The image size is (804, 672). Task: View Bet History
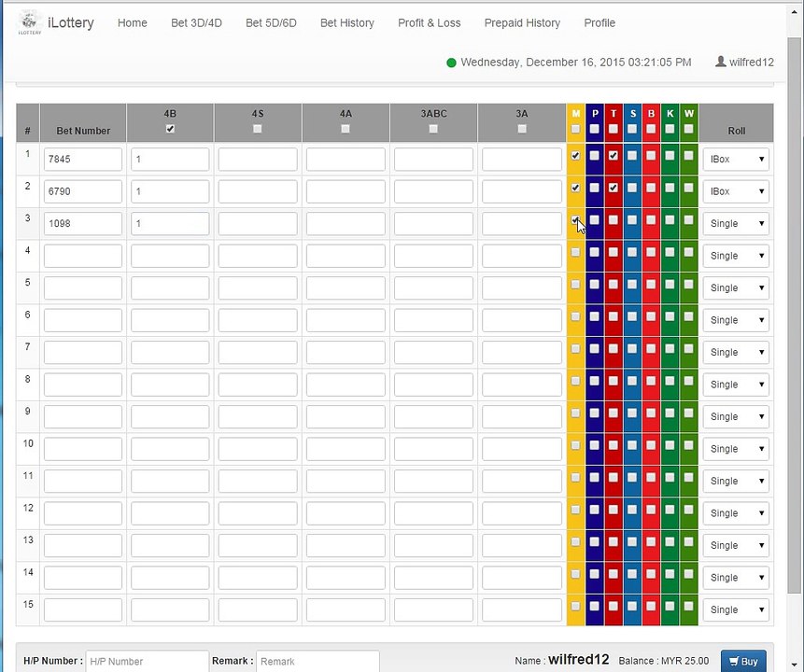[347, 23]
